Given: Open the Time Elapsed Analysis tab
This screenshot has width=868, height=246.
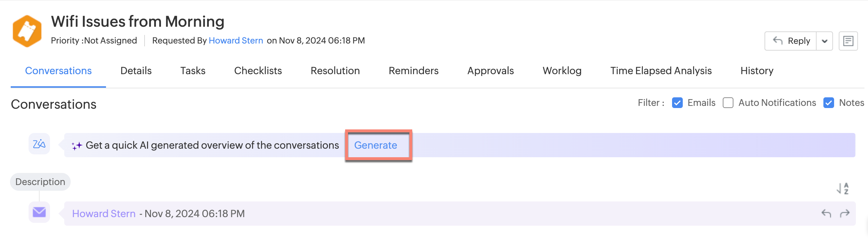Looking at the screenshot, I should pos(661,71).
